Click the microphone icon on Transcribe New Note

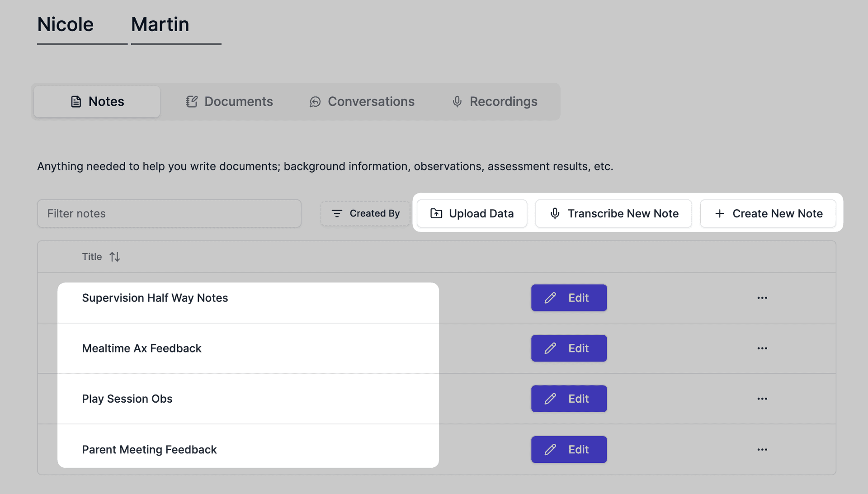tap(555, 213)
